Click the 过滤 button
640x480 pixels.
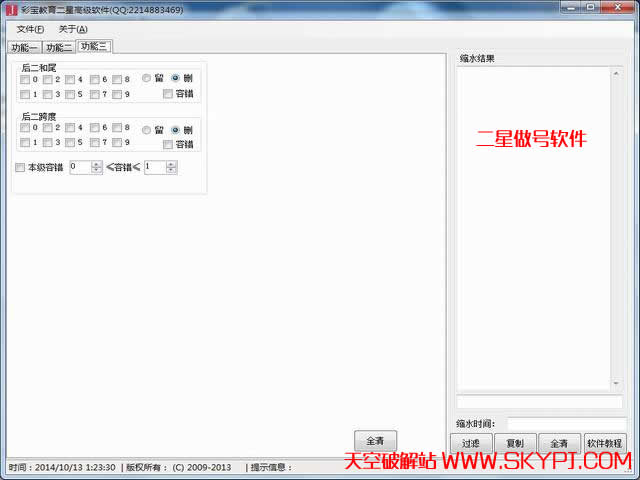(472, 443)
